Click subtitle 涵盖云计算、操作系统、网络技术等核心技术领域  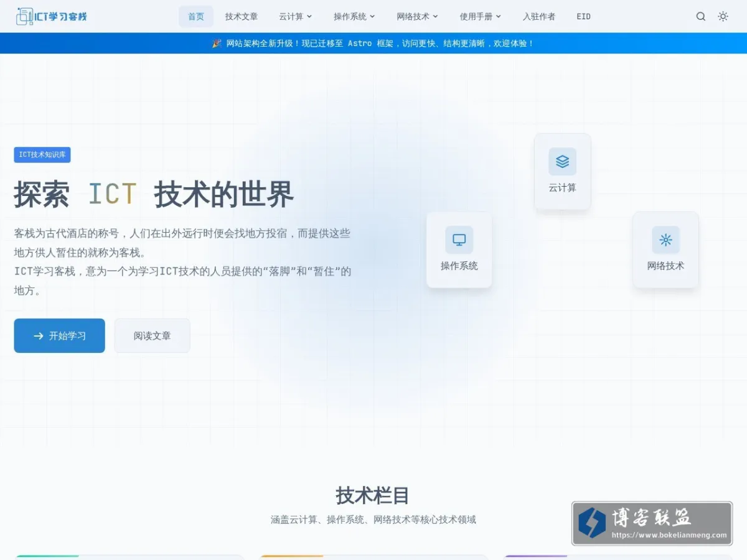coord(374,520)
